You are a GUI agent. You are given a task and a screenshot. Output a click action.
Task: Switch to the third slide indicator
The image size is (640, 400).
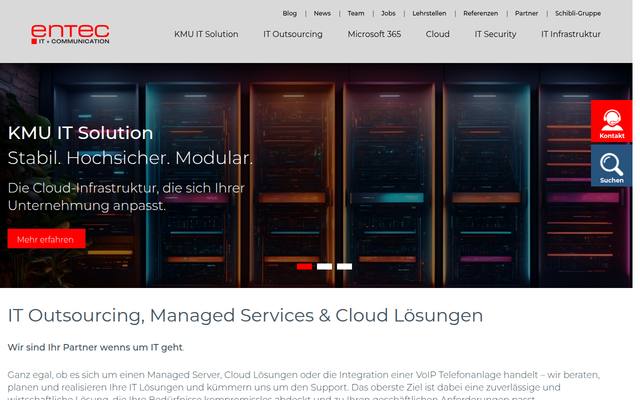344,267
